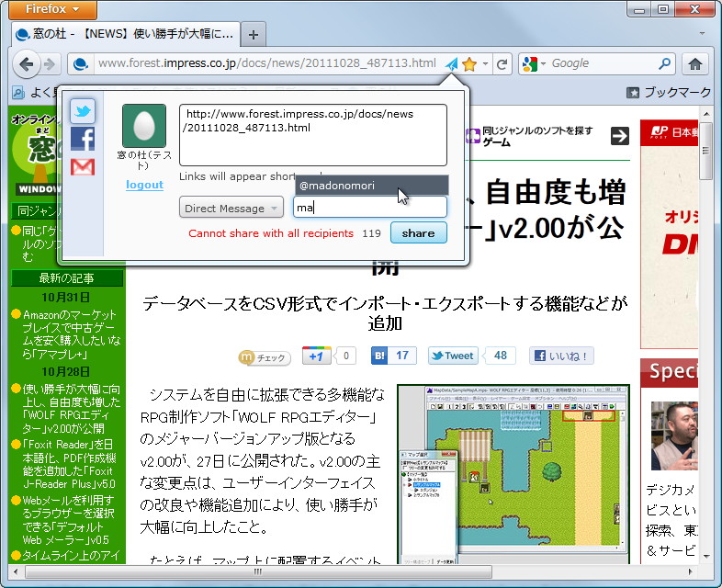Open the list all tabs dropdown arrow
The width and height of the screenshot is (722, 588).
[702, 34]
